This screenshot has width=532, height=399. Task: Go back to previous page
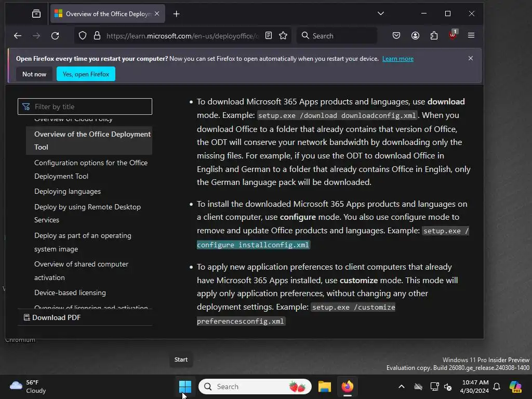click(x=18, y=36)
